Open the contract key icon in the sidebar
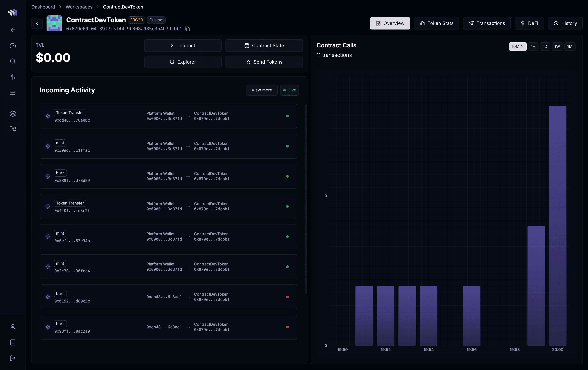This screenshot has width=588, height=370. pyautogui.click(x=12, y=129)
